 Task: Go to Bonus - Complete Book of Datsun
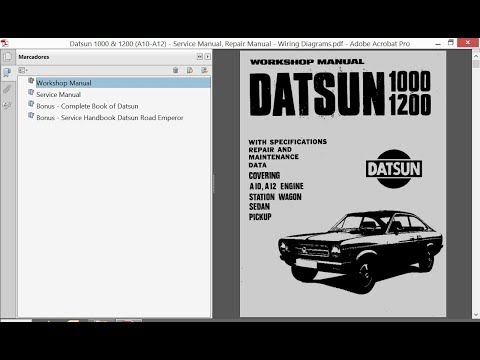click(87, 106)
